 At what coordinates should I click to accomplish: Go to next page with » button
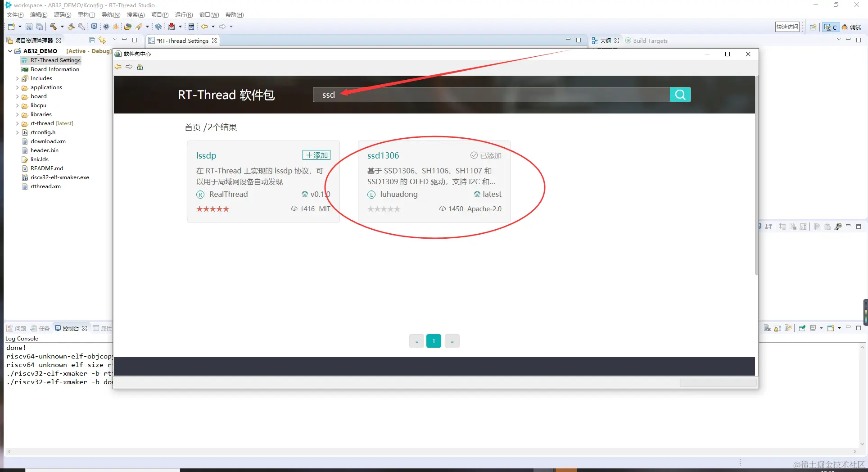[452, 341]
